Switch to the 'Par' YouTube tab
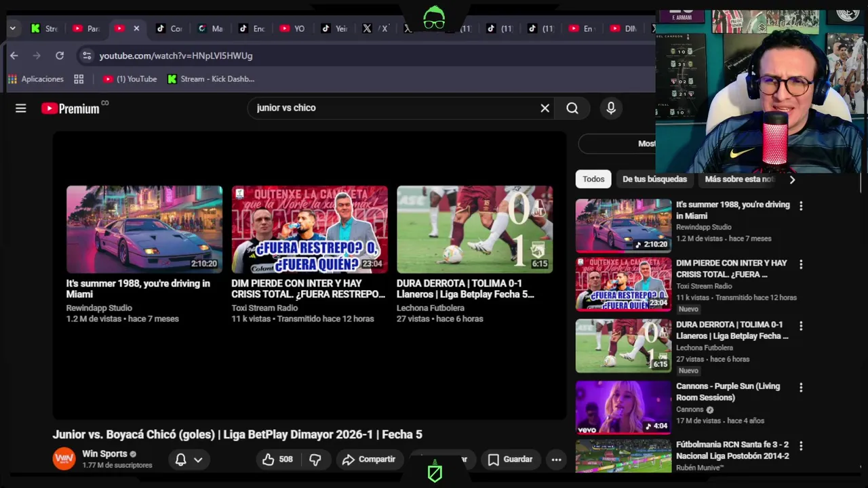 [x=86, y=28]
